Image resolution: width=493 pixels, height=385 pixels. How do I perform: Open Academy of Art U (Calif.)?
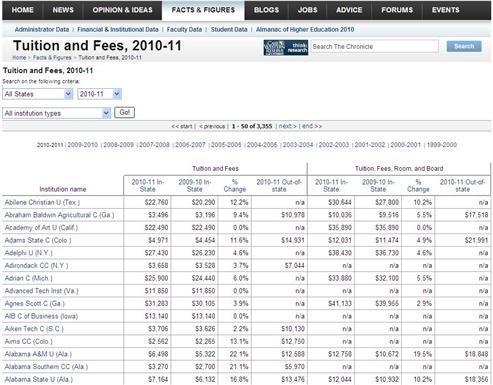pyautogui.click(x=41, y=228)
